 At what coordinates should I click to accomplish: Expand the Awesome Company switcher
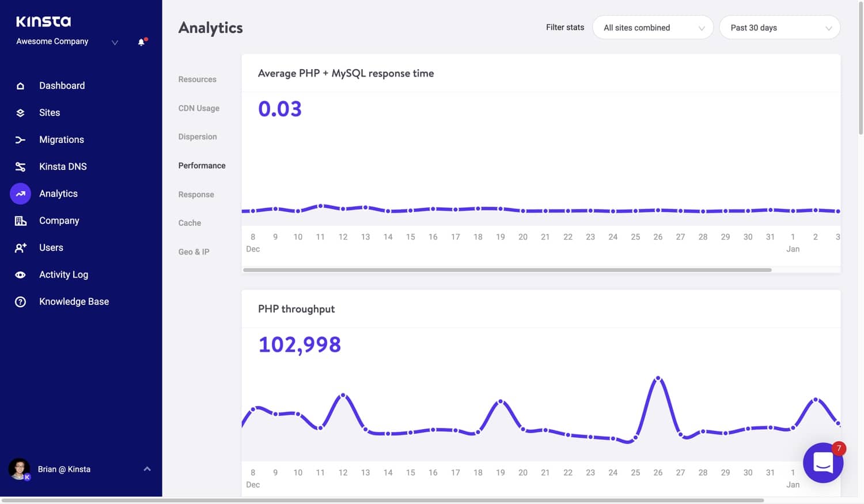(115, 42)
